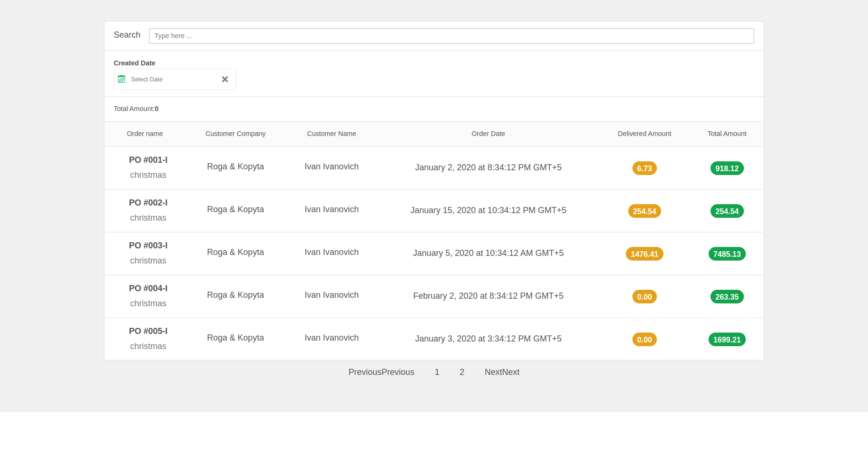
Task: Select order PO #003-I
Action: pyautogui.click(x=148, y=246)
